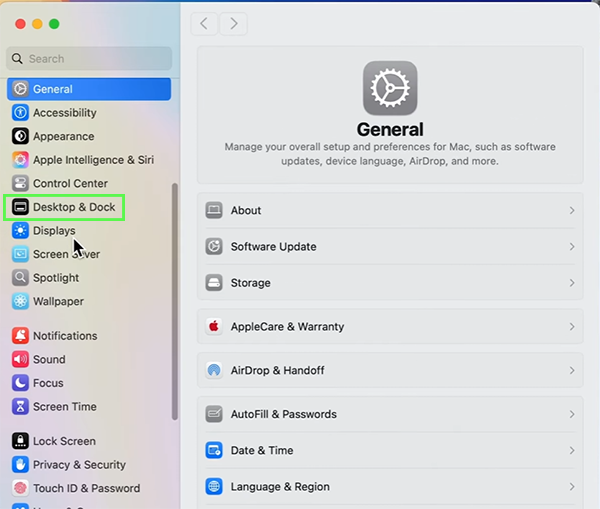This screenshot has width=600, height=509.
Task: Expand the AppleCare & Warranty chevron
Action: click(572, 327)
